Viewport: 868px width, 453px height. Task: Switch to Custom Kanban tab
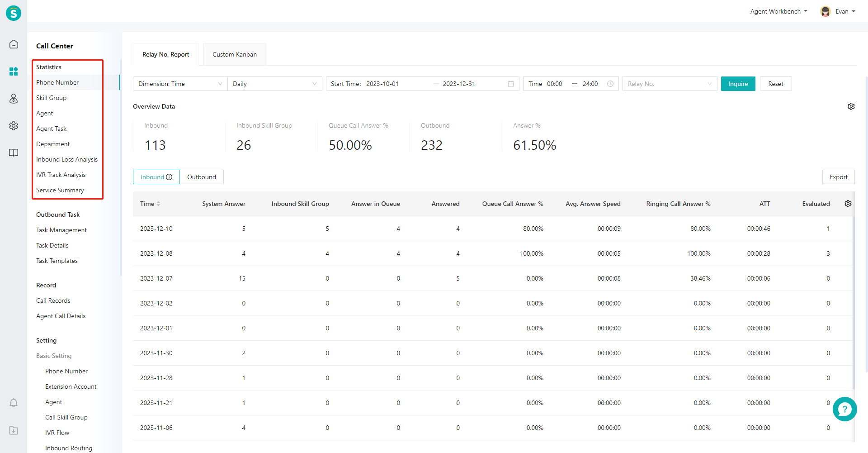235,54
